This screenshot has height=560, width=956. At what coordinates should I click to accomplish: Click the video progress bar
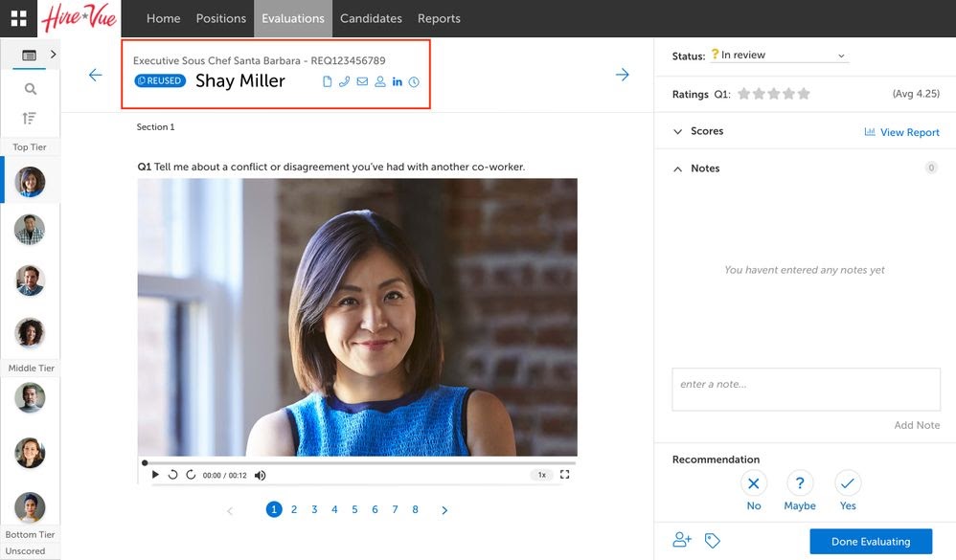tap(356, 463)
